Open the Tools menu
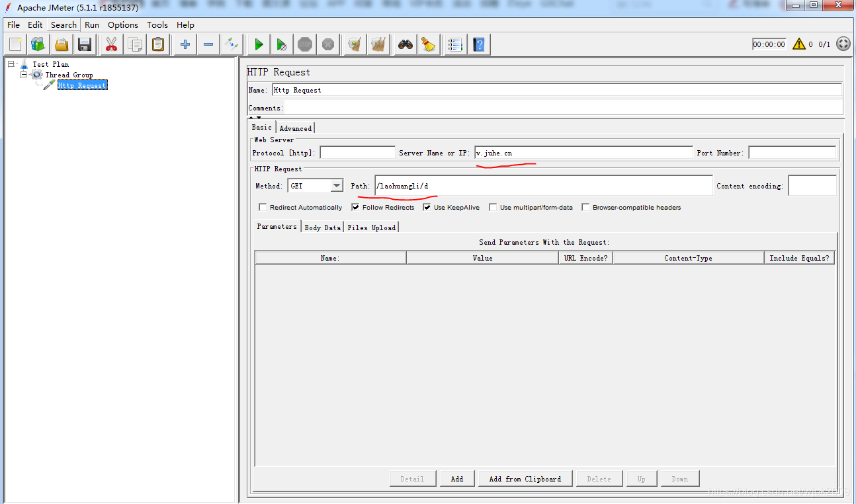The width and height of the screenshot is (856, 504). pos(157,25)
